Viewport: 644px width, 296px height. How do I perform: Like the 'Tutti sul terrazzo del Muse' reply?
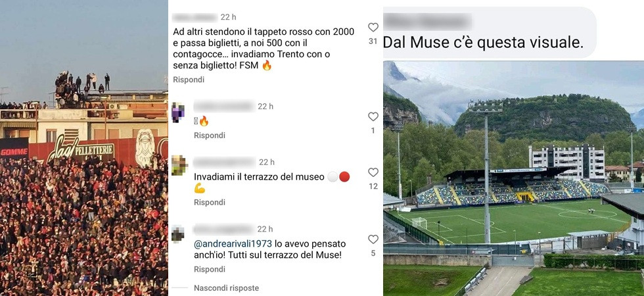pos(373,239)
